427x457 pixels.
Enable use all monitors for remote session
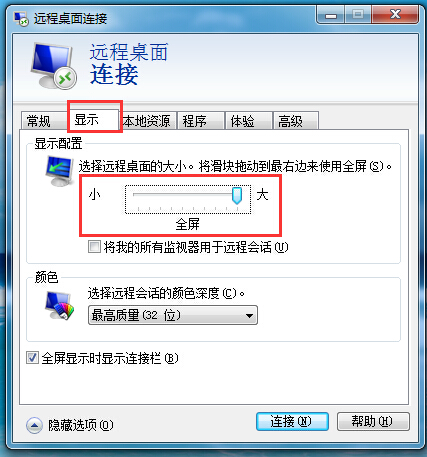(x=94, y=247)
